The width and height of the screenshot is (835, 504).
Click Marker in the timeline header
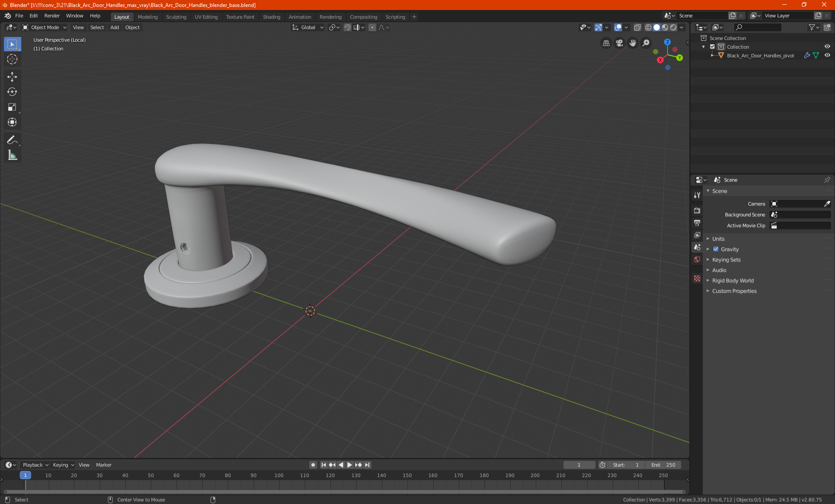click(104, 465)
